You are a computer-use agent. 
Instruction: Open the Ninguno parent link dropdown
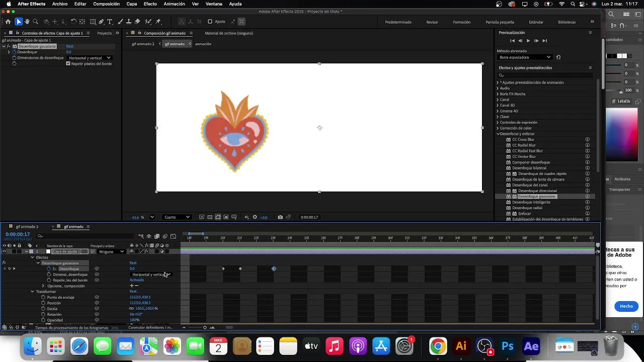coord(112,251)
